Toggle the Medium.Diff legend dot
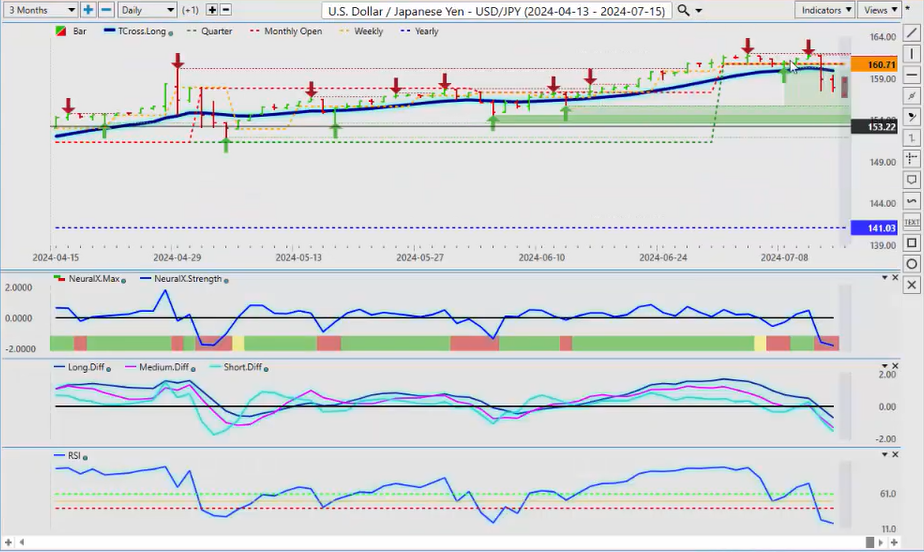This screenshot has width=924, height=552. 193,369
